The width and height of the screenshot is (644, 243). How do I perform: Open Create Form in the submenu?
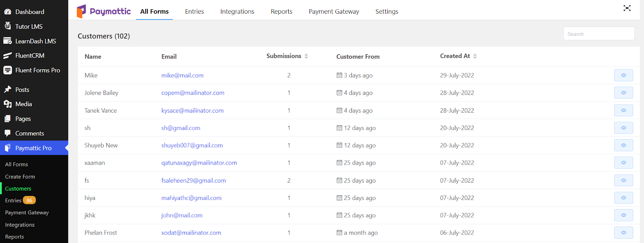[x=20, y=177]
